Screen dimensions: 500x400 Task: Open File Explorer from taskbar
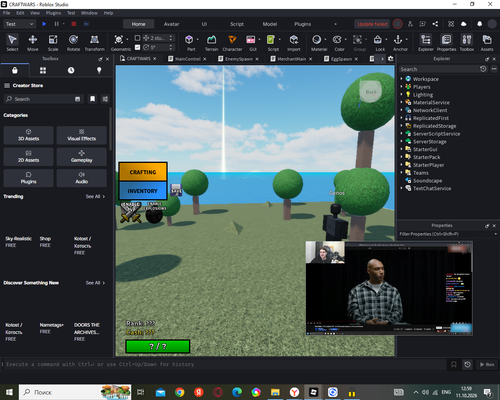pyautogui.click(x=275, y=392)
